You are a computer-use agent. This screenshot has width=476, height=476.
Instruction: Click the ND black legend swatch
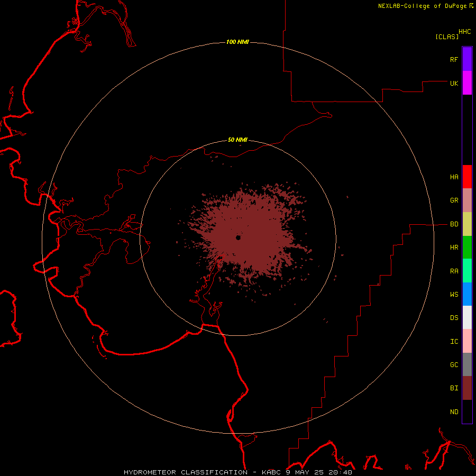click(467, 411)
